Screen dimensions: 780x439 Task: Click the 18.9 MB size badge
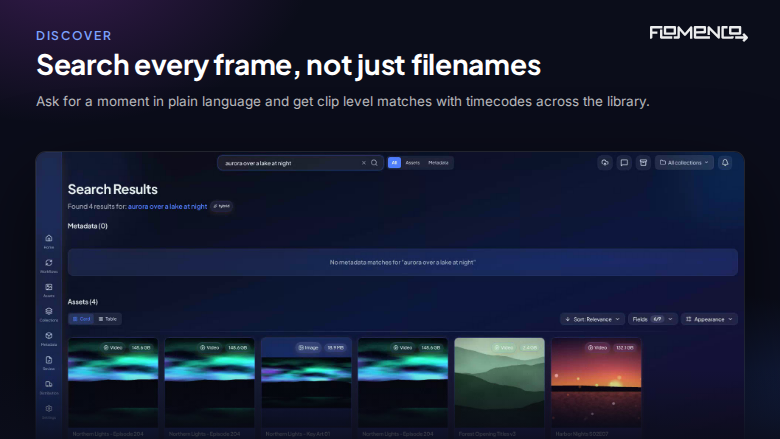coord(335,348)
